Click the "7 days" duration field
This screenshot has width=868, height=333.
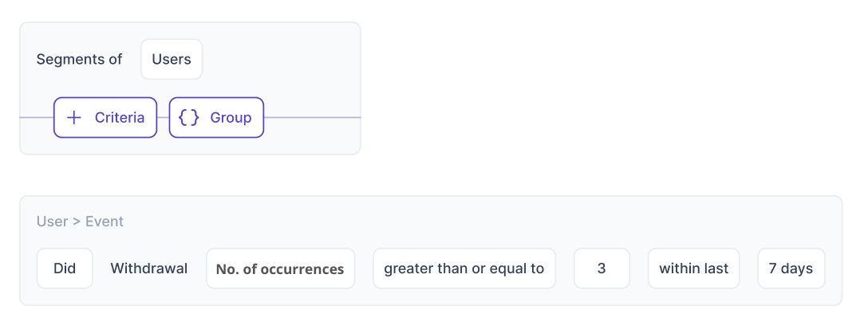coord(791,268)
